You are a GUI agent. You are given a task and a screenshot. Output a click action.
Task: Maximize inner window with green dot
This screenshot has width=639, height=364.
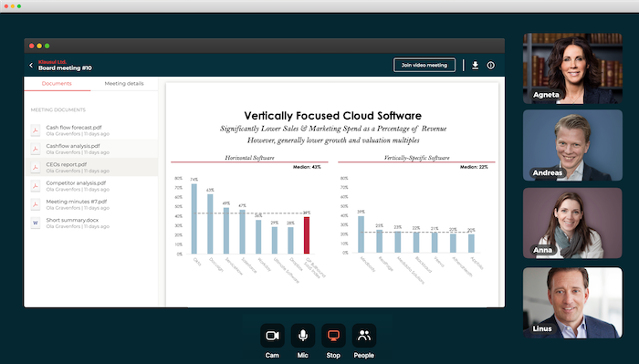47,46
